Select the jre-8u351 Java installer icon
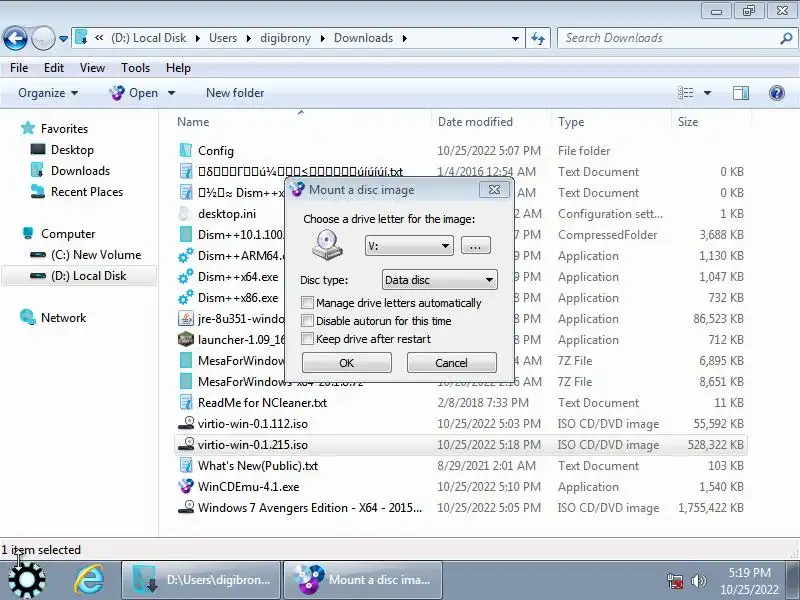This screenshot has width=800, height=600. [186, 319]
